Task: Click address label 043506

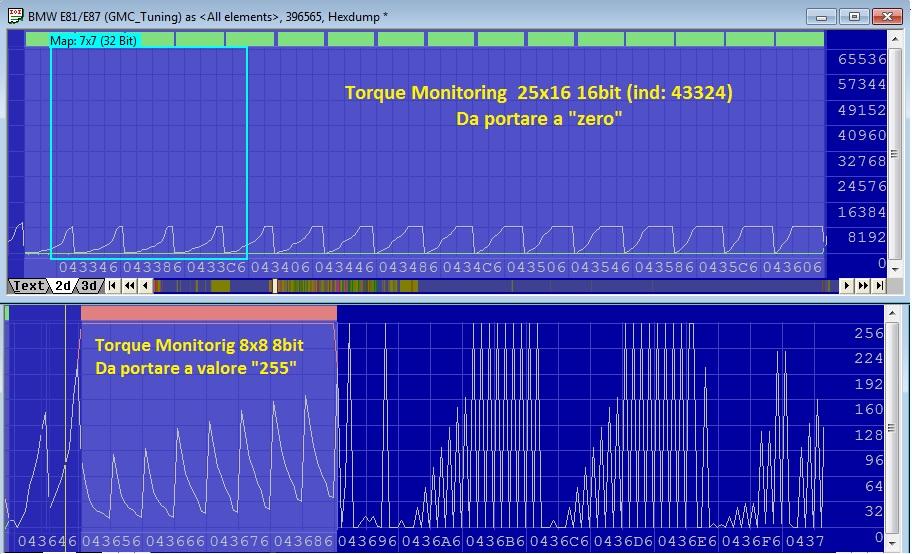Action: (x=536, y=268)
